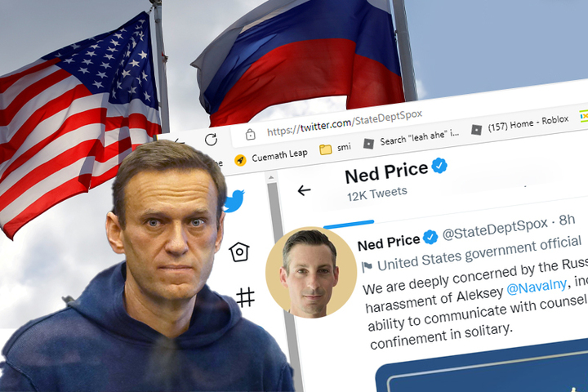Click the twitter.com/StateDeptSpox address bar
The image size is (588, 392).
[x=345, y=123]
